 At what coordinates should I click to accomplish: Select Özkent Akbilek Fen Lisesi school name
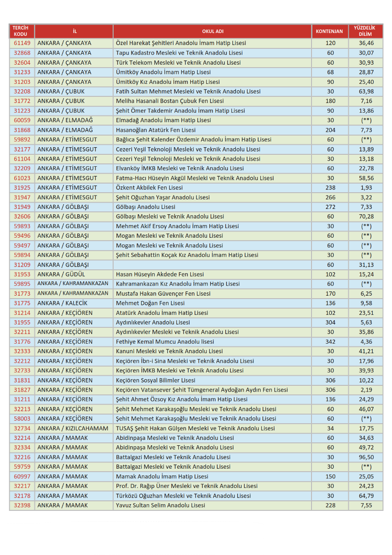(x=149, y=188)
